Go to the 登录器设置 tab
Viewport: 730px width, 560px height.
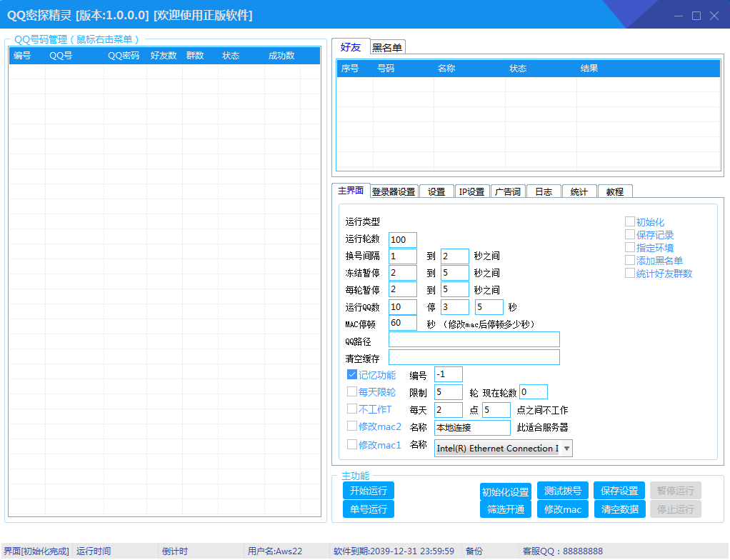[x=394, y=191]
